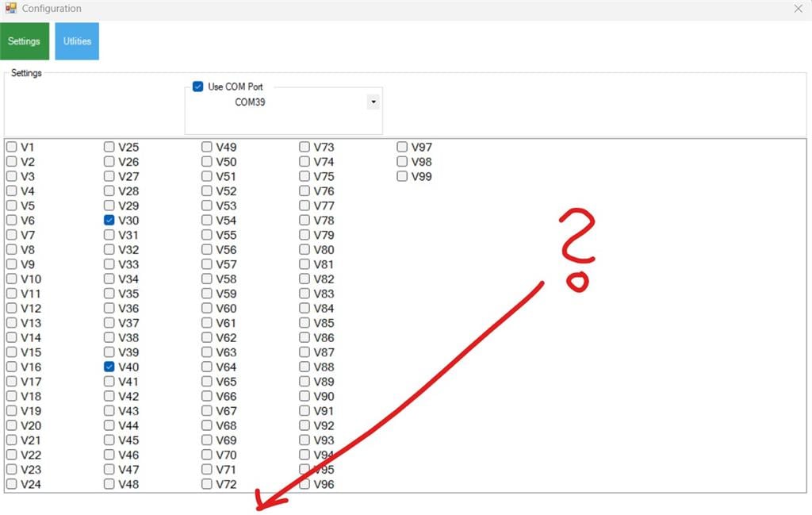Switch to the Utilities tab
The image size is (812, 515).
click(x=77, y=41)
